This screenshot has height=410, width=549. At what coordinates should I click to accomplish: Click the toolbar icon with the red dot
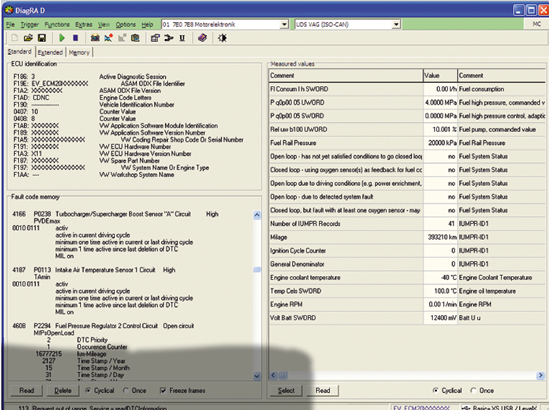coord(109,38)
